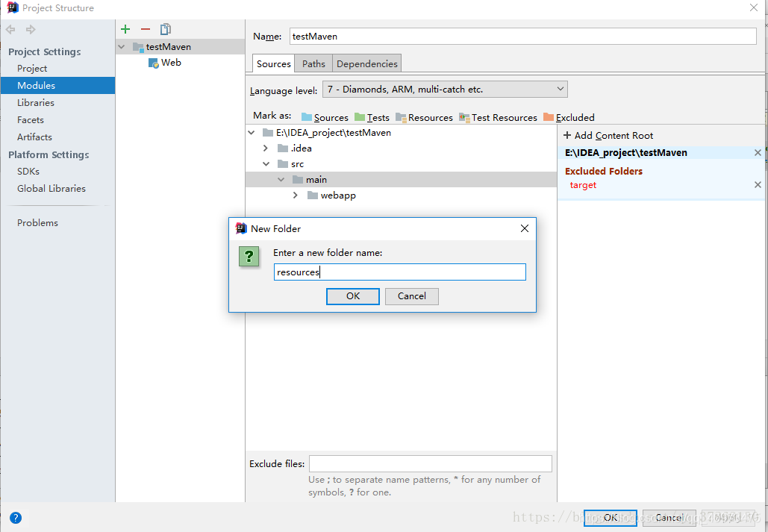This screenshot has width=768, height=532.
Task: Go back with the left arrow icon
Action: click(10, 29)
